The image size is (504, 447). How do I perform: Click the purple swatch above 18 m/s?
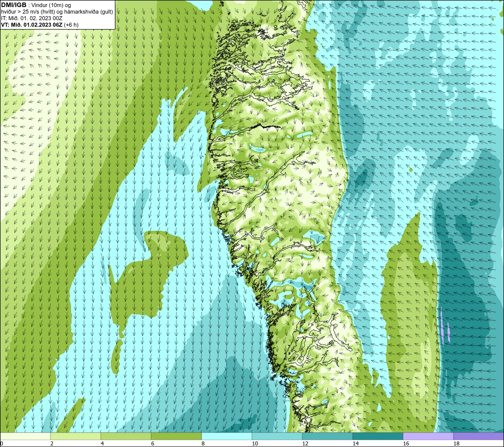point(479,436)
